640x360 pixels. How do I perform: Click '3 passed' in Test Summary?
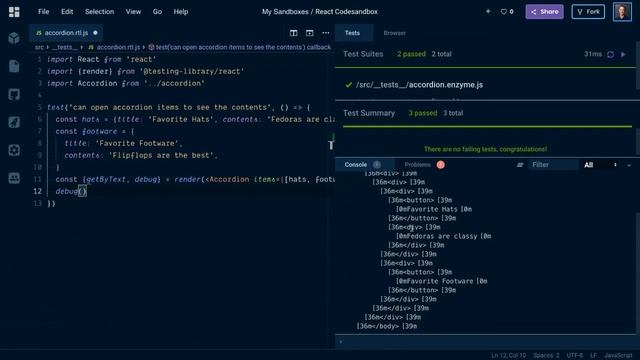422,113
